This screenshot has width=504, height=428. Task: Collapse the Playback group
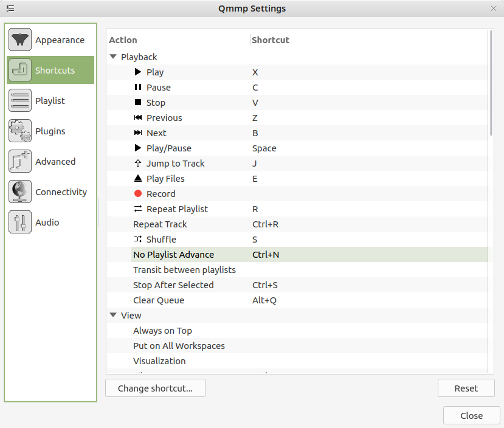coord(113,57)
